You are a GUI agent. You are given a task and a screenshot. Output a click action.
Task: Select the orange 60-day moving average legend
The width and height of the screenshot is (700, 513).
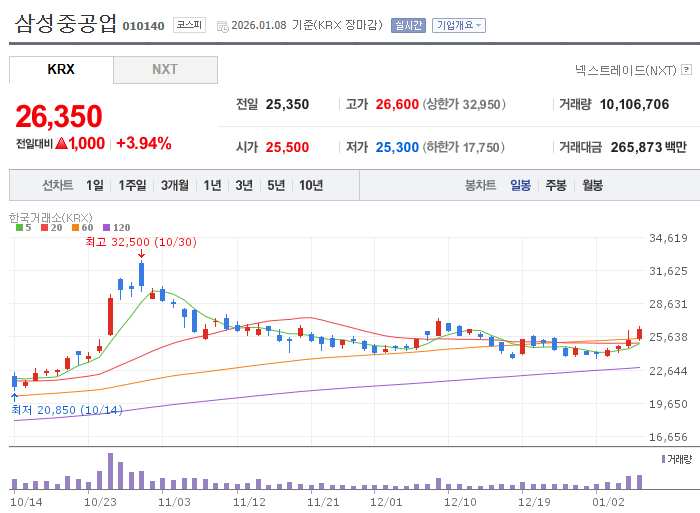83,228
